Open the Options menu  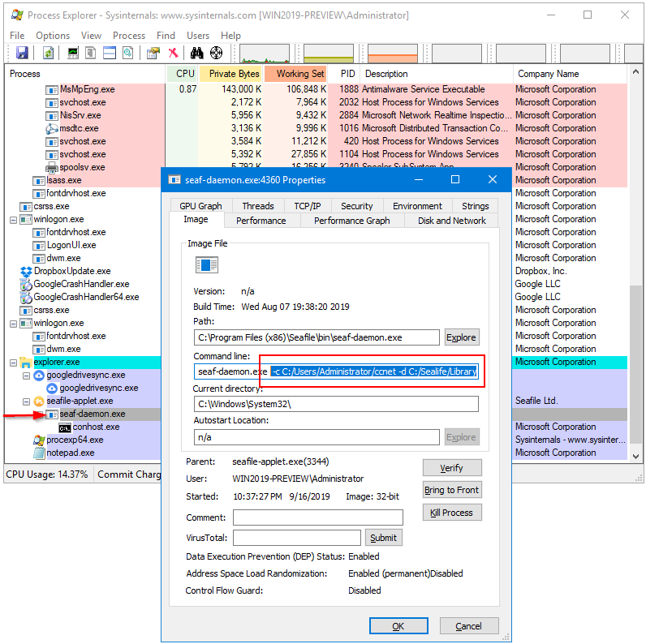pos(53,36)
